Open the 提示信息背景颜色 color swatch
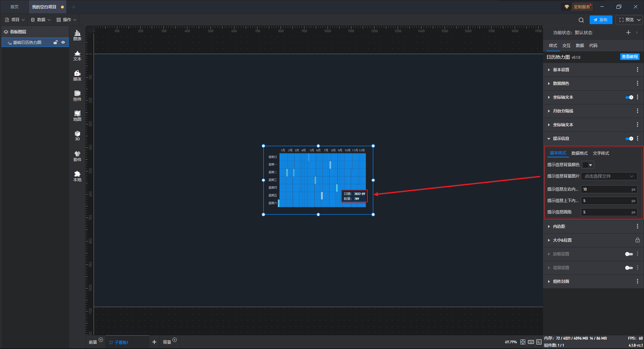This screenshot has height=349, width=644. (588, 165)
